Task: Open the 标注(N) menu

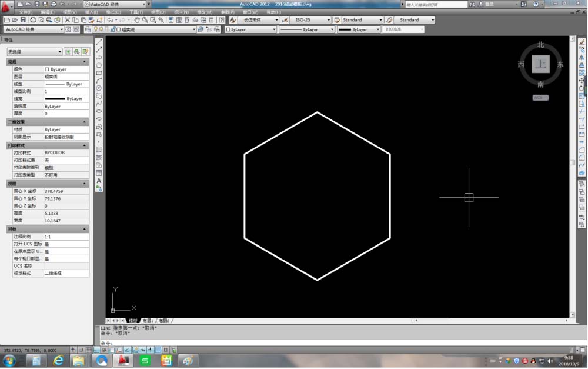Action: pos(181,12)
